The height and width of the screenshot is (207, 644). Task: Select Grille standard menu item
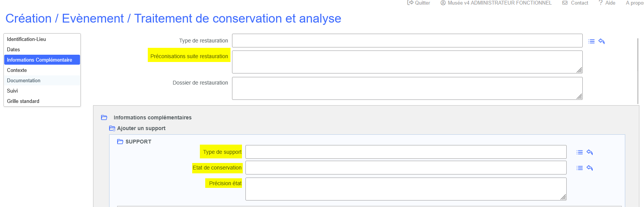click(23, 101)
